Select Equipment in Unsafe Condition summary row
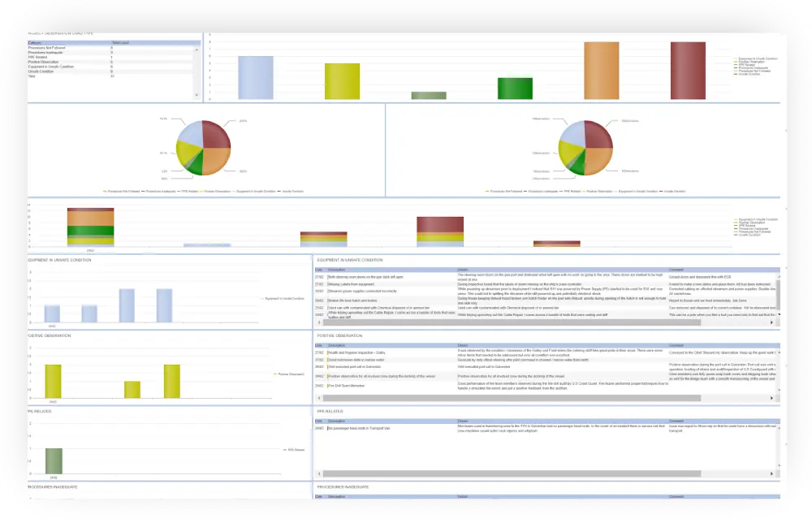The height and width of the screenshot is (523, 812). point(110,67)
